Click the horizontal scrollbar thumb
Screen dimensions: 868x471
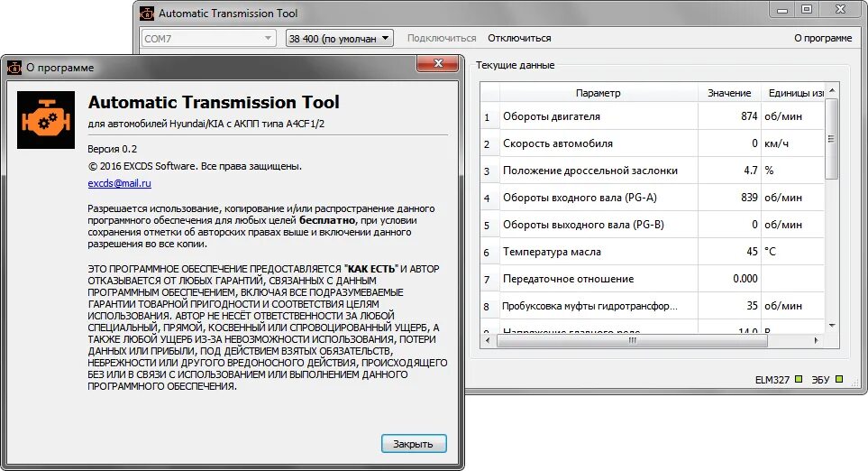(x=632, y=341)
